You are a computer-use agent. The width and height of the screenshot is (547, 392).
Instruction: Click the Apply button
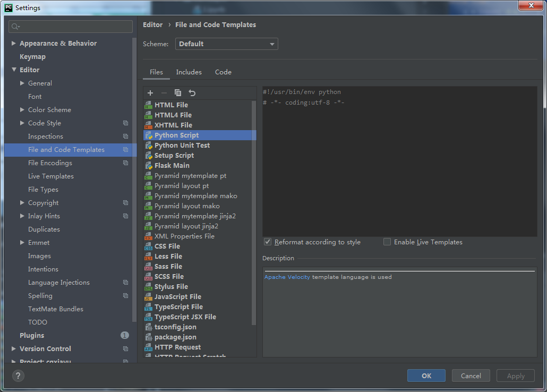516,376
